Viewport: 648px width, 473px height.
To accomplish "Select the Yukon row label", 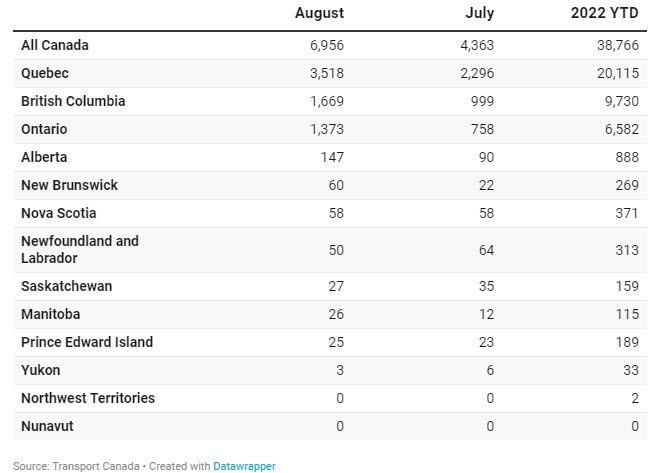I will (x=42, y=370).
